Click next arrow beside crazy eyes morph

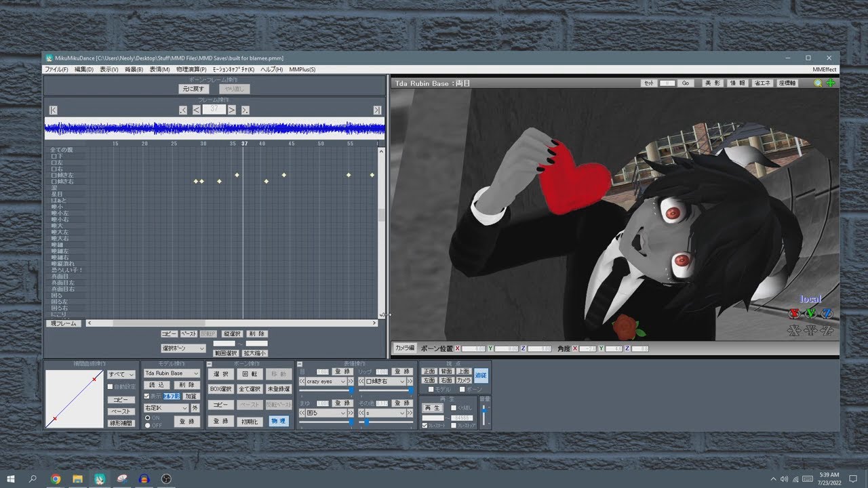pyautogui.click(x=351, y=382)
